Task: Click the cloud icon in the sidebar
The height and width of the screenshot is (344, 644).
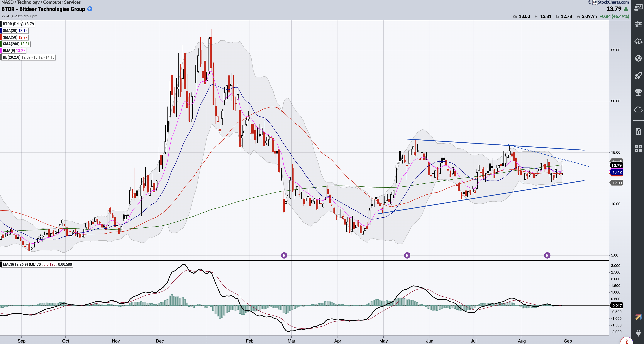Action: tap(638, 109)
